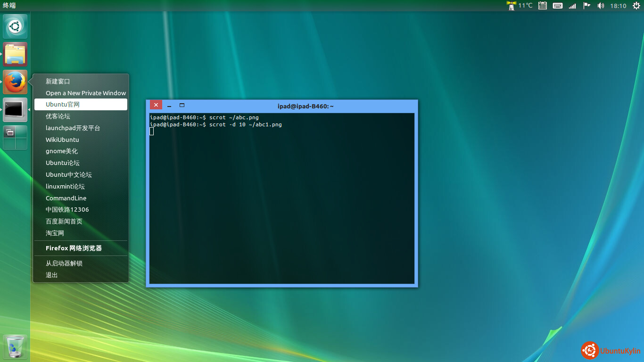Open the network signal indicator
The image size is (644, 362).
tap(572, 6)
